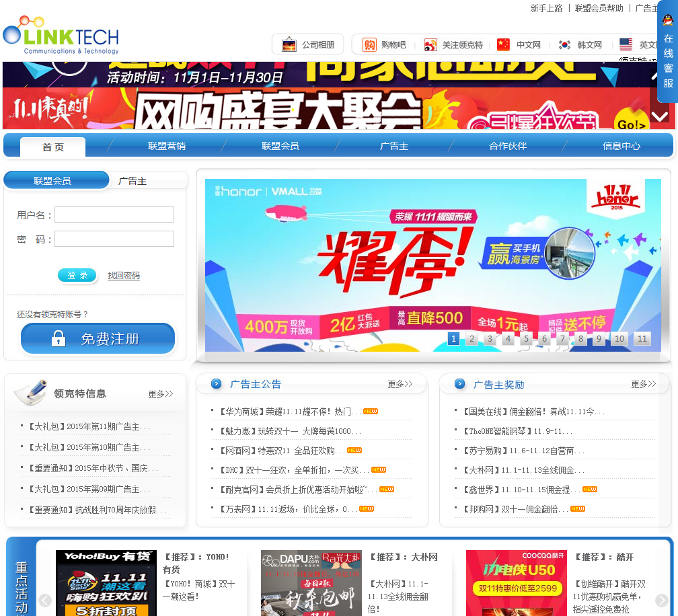Open 【国美在线】佣金翻倍 reward item
This screenshot has height=616, width=678.
tap(533, 412)
